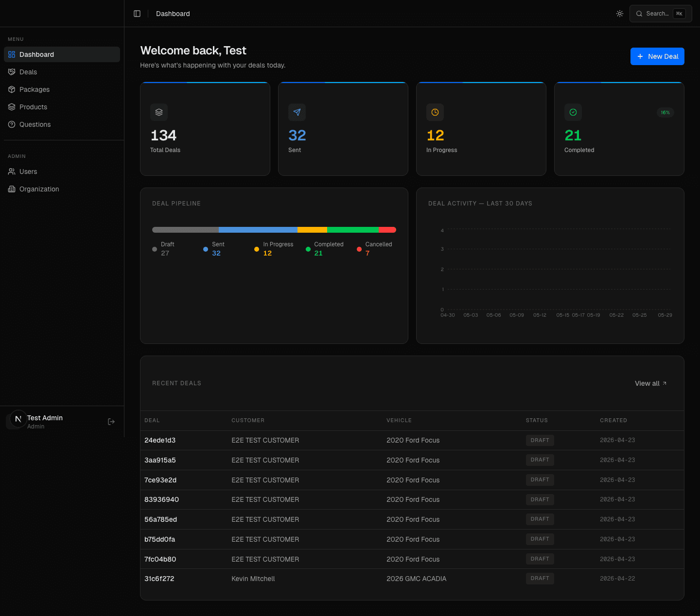
Task: Open Organization settings in the sidebar
Action: tap(62, 189)
